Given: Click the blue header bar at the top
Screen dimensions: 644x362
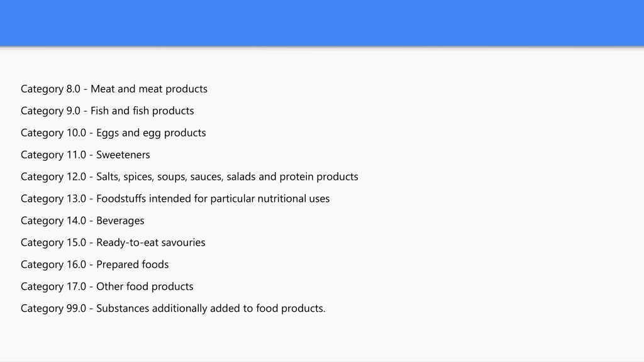Looking at the screenshot, I should click(322, 23).
